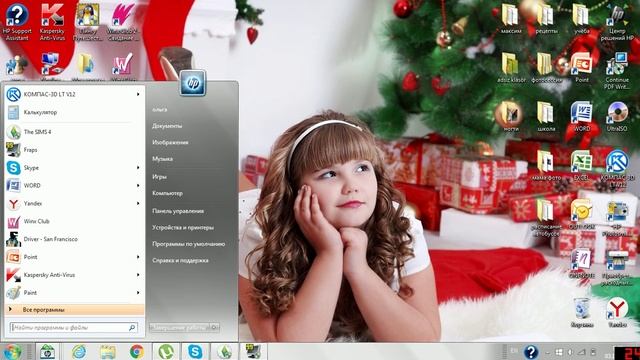Launch Fraps from Start menu
640x360 pixels.
[x=74, y=150]
